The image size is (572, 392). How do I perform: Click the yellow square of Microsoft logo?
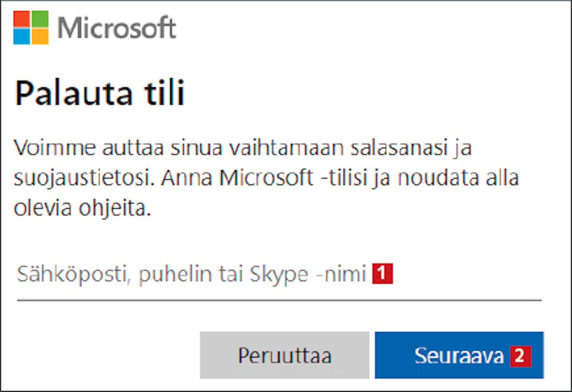pyautogui.click(x=40, y=36)
